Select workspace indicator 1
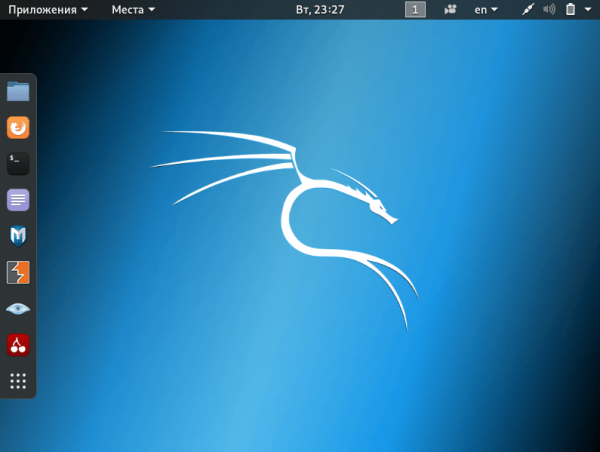This screenshot has height=452, width=600. tap(415, 10)
